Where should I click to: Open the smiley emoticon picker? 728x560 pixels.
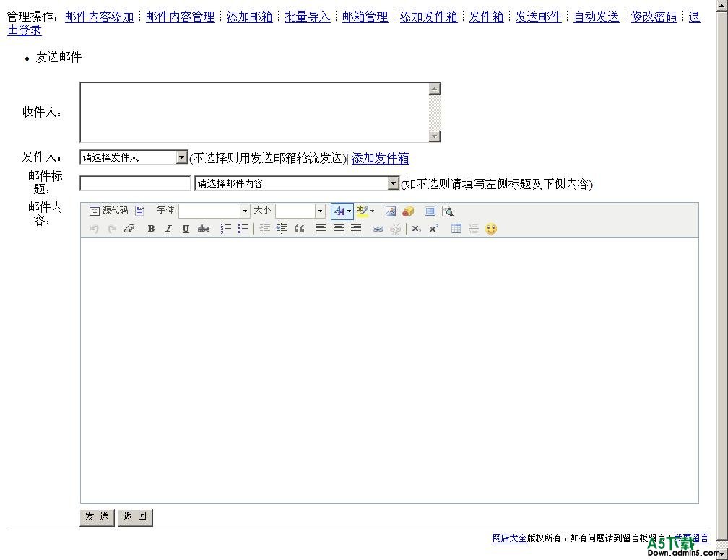tap(491, 229)
